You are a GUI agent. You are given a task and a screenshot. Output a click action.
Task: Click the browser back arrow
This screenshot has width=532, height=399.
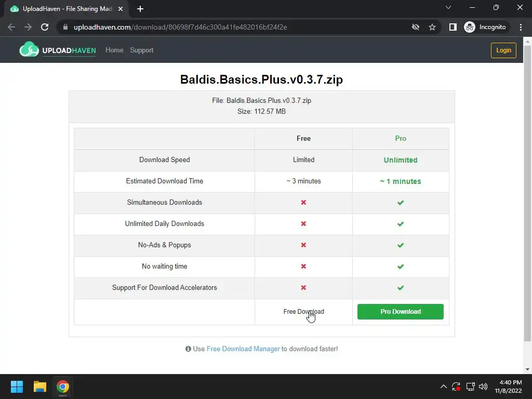tap(11, 27)
